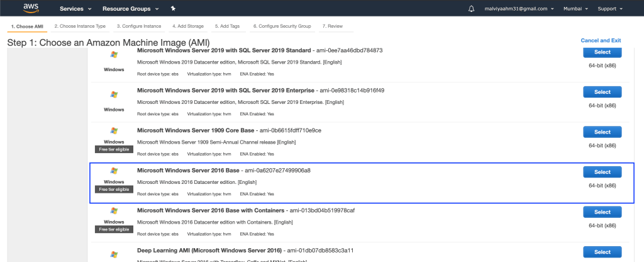Expand the Support menu
The width and height of the screenshot is (644, 262).
pos(610,9)
